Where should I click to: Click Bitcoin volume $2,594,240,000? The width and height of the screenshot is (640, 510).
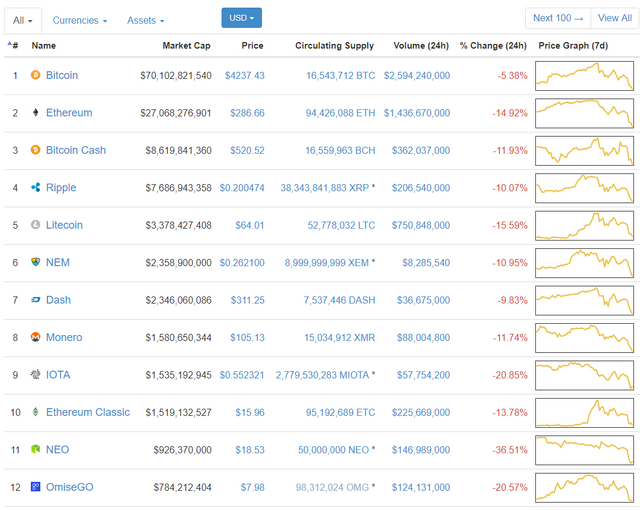click(417, 75)
